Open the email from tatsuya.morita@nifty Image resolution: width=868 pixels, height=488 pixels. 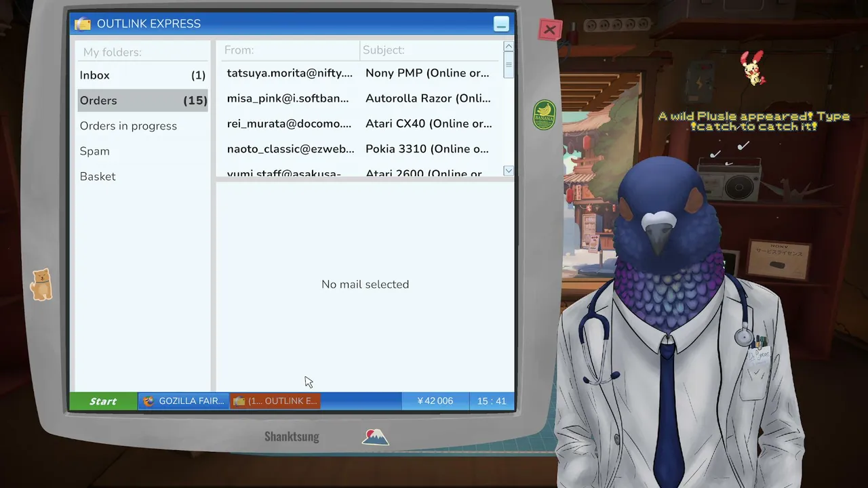point(290,73)
